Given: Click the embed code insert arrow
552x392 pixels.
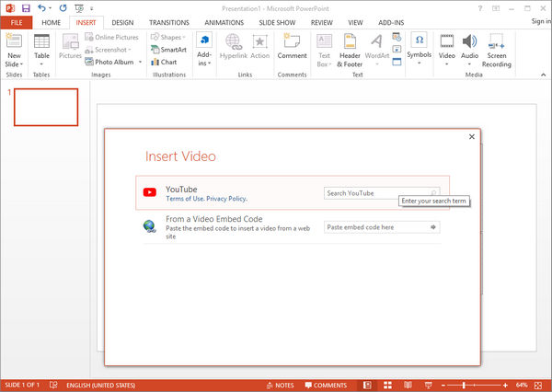Looking at the screenshot, I should [433, 227].
